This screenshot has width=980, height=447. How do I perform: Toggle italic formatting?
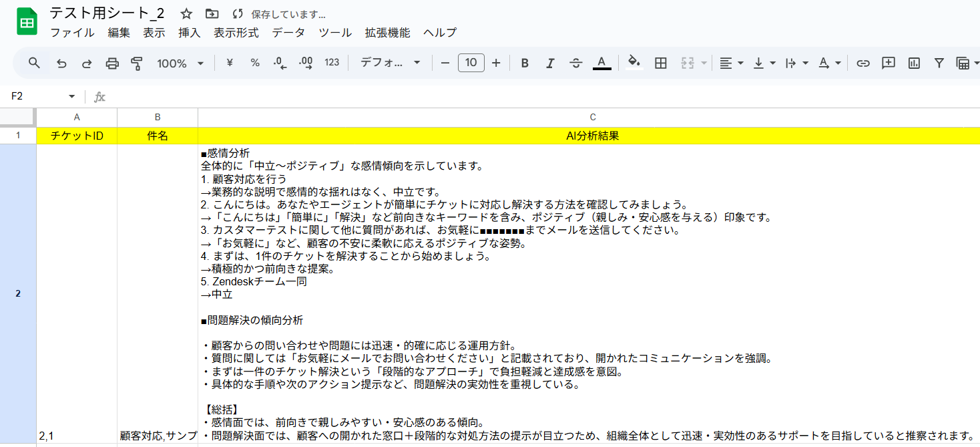(550, 63)
